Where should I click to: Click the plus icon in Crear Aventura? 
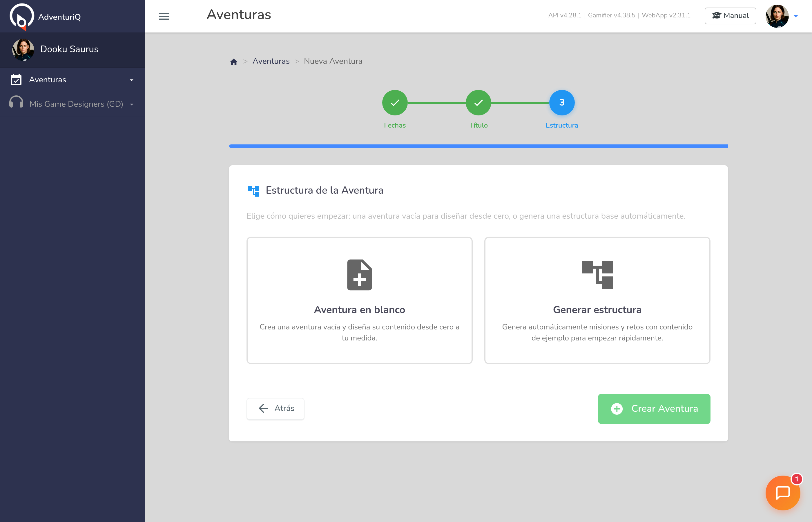click(x=617, y=408)
